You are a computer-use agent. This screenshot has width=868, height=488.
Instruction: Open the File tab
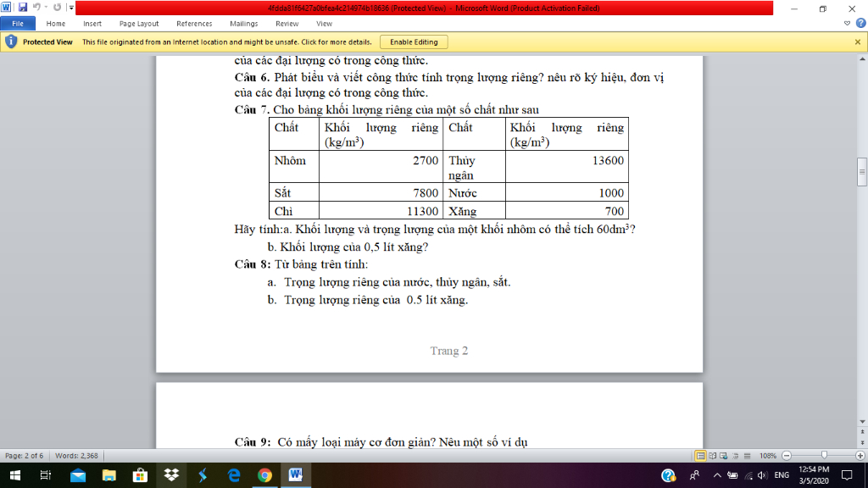tap(18, 24)
